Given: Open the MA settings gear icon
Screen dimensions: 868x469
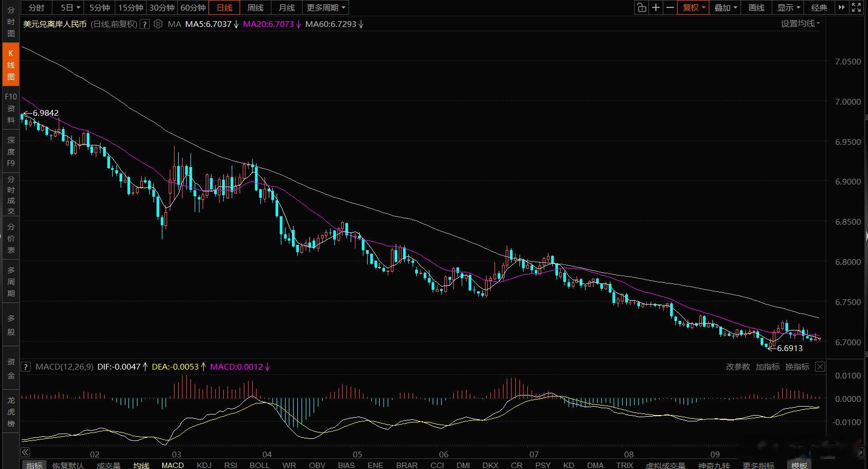Looking at the screenshot, I should (158, 24).
